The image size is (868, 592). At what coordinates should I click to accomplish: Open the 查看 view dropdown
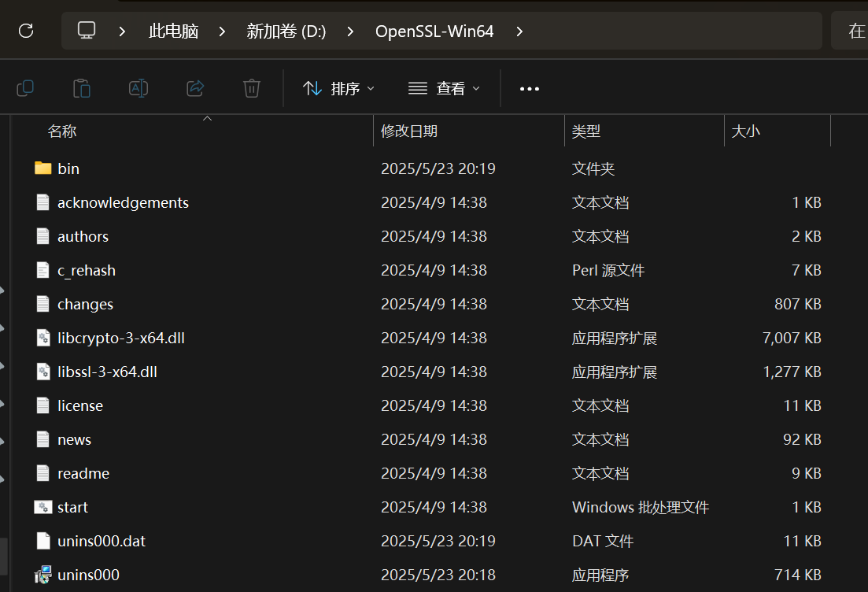coord(444,88)
